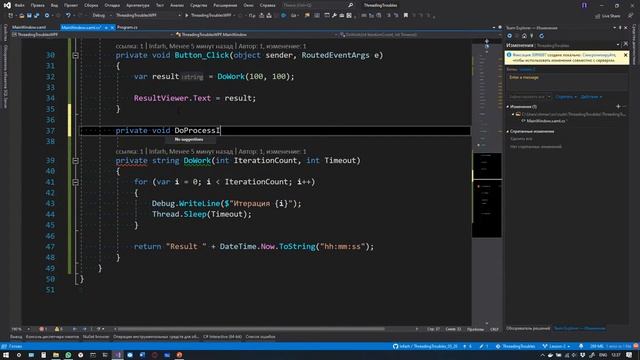Click the Thread.Sleep(Timeout) code line
This screenshot has width=640, height=360.
click(202, 214)
